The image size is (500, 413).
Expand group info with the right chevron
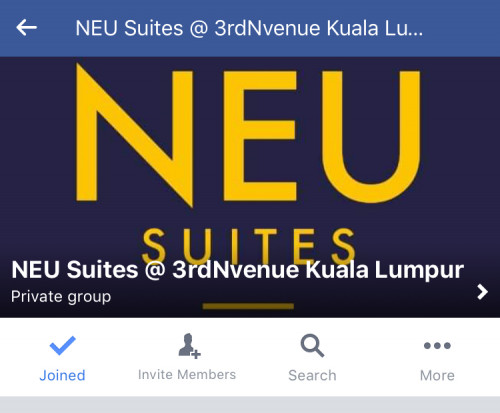(x=482, y=292)
